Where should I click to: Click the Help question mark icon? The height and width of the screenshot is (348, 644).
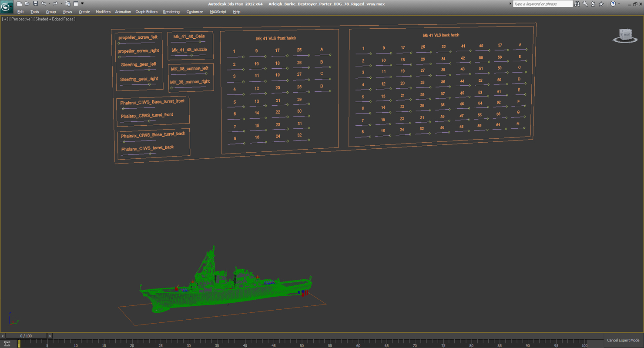pyautogui.click(x=613, y=4)
